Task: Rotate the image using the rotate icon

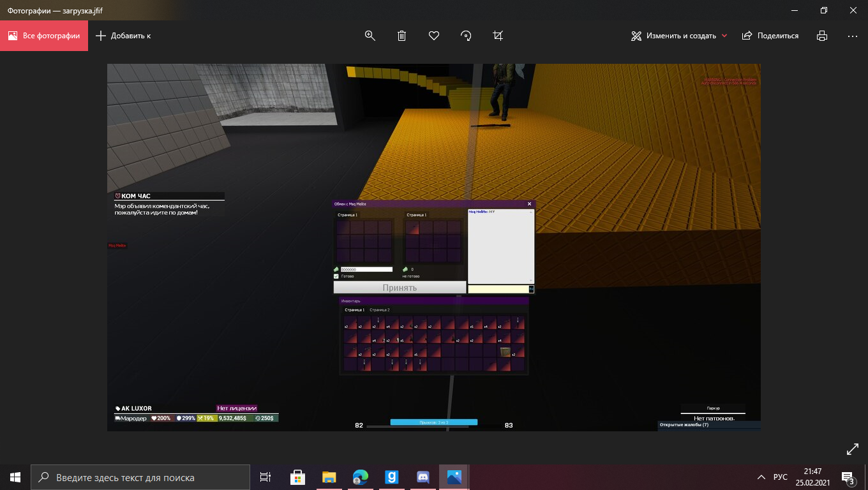Action: pos(466,36)
